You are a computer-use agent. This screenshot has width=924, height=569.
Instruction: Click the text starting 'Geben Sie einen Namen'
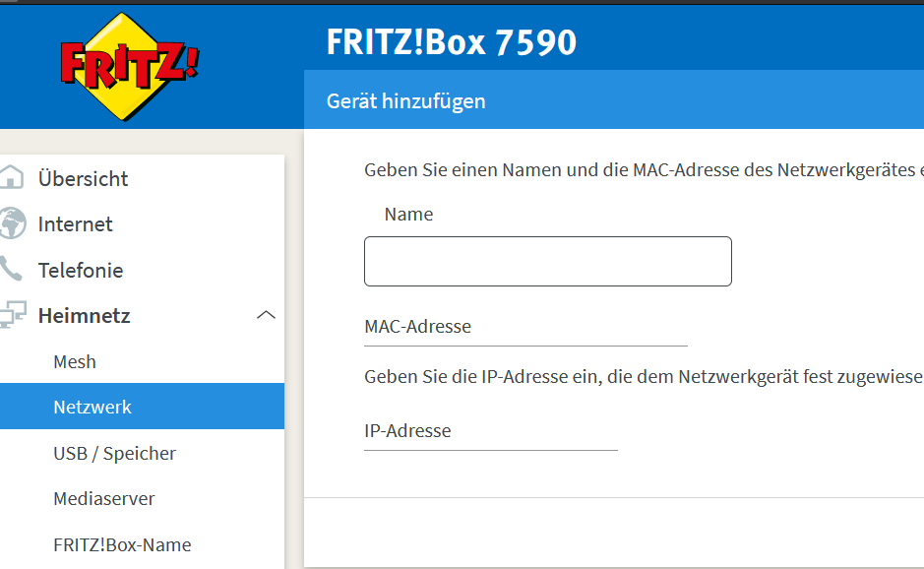coord(645,170)
